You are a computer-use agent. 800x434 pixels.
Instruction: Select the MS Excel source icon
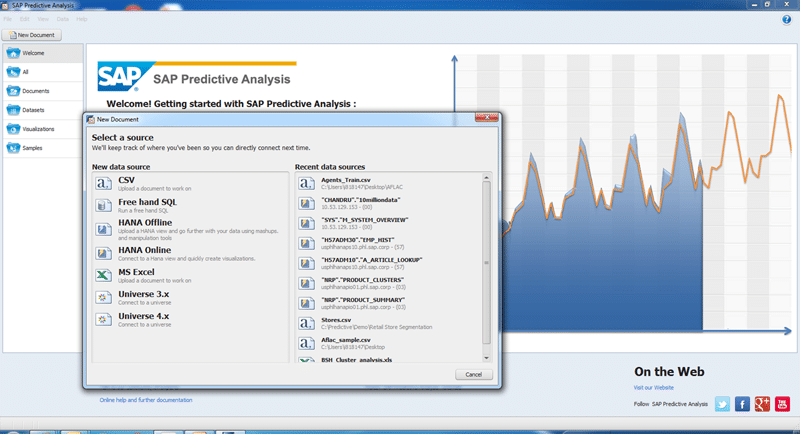coord(103,275)
